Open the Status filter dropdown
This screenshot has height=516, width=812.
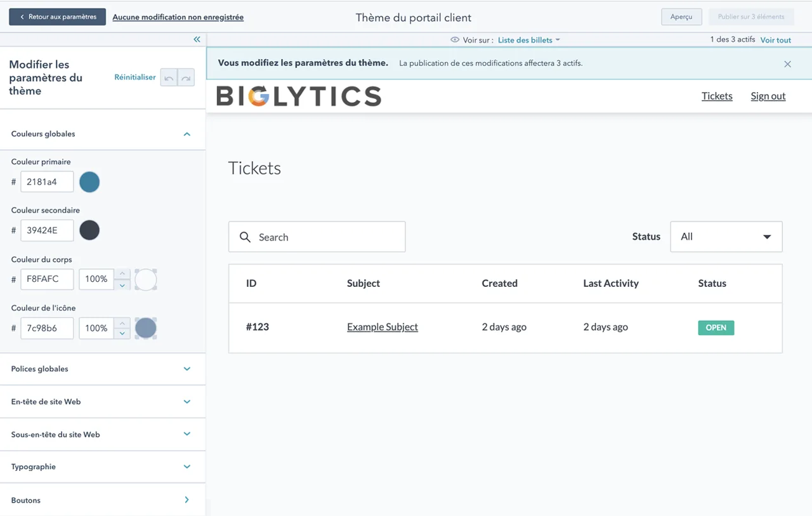726,237
